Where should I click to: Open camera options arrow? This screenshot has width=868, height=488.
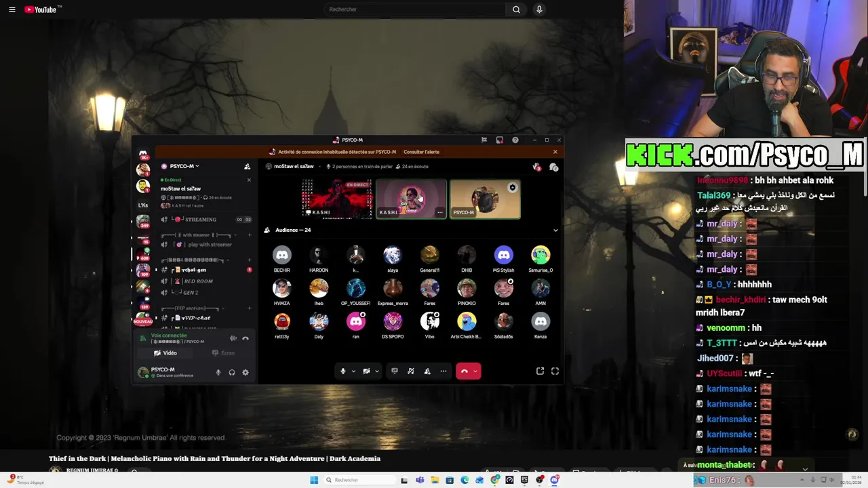click(x=377, y=371)
